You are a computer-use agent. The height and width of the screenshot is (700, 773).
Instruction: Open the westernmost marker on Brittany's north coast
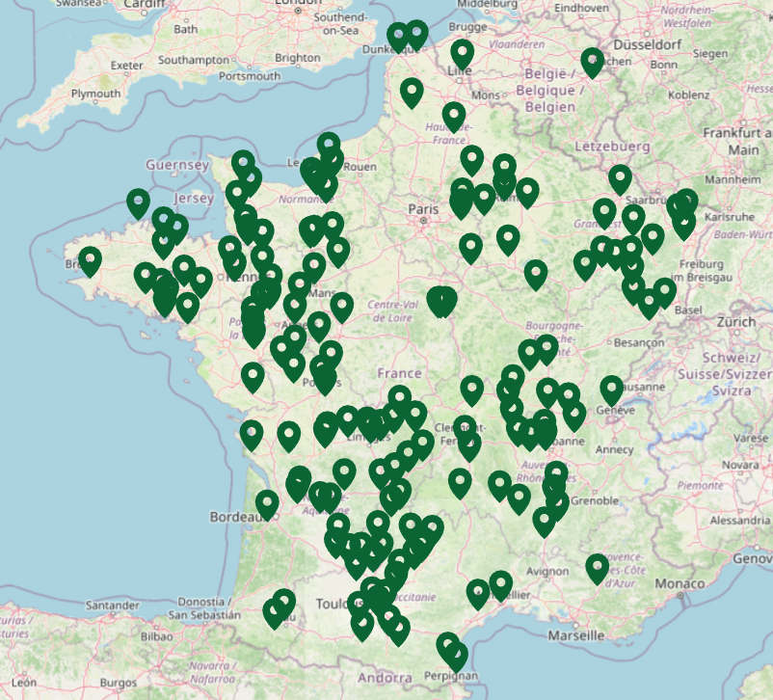[x=138, y=202]
